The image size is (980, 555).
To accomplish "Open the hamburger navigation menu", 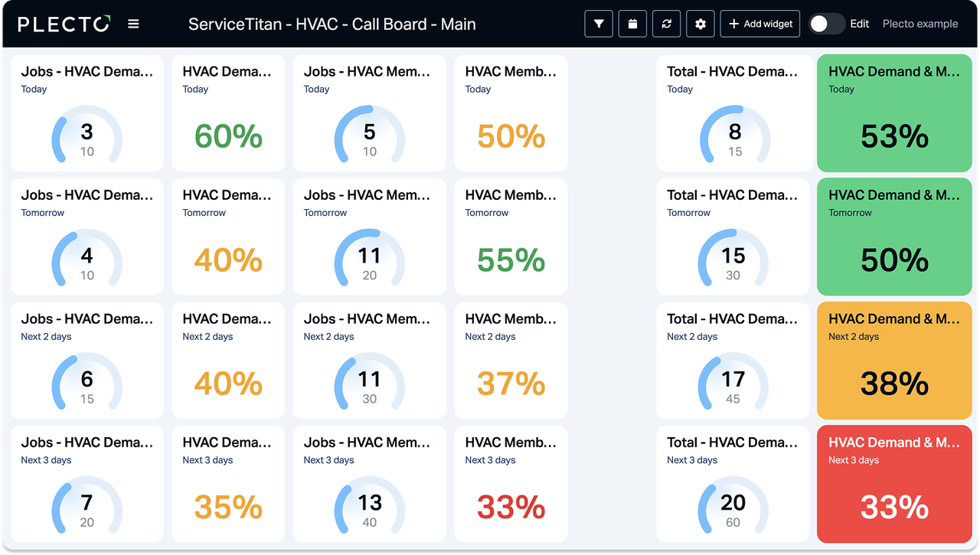I will [133, 24].
